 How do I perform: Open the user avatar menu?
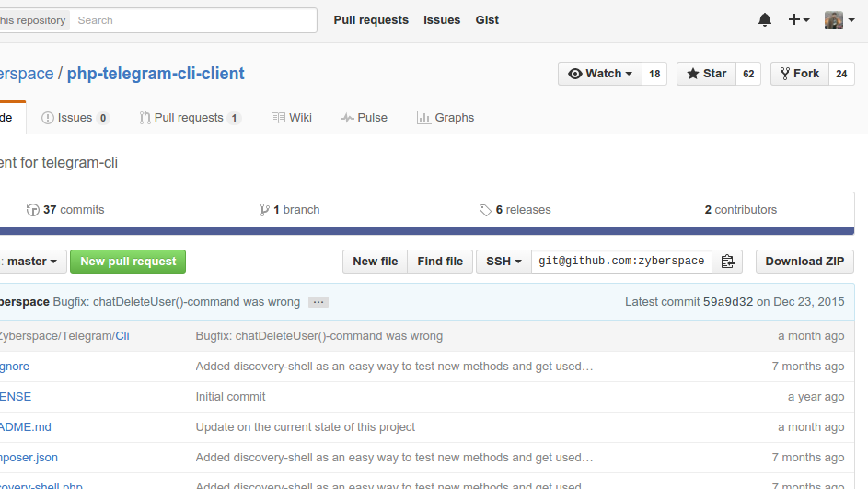tap(839, 20)
